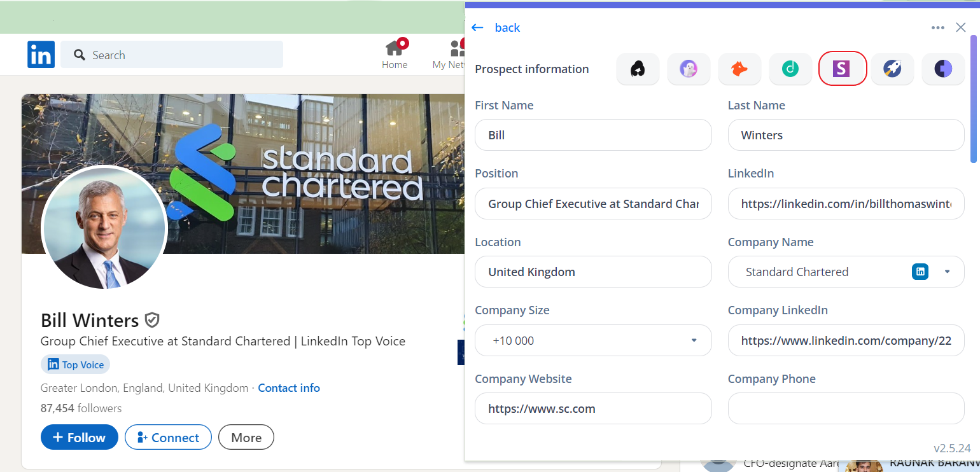Click the 87,454 followers text
This screenshot has height=472, width=980.
(x=81, y=408)
